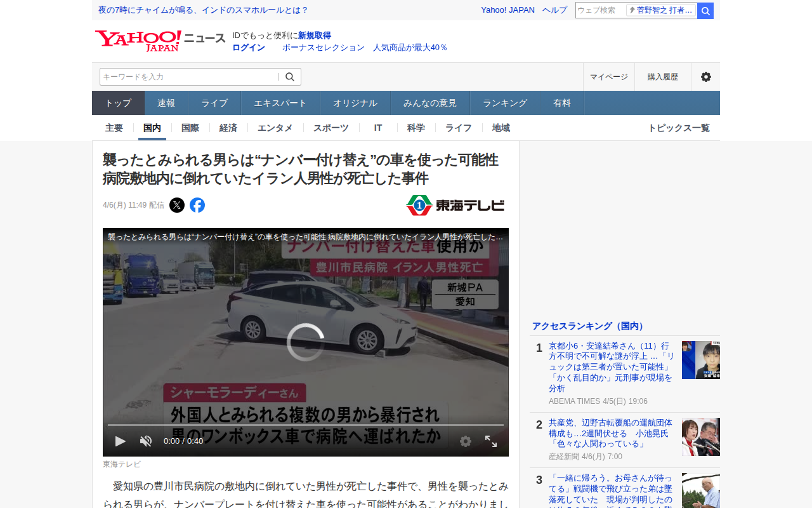The height and width of the screenshot is (508, 812).
Task: Click the keyword search magnifier icon
Action: (290, 77)
